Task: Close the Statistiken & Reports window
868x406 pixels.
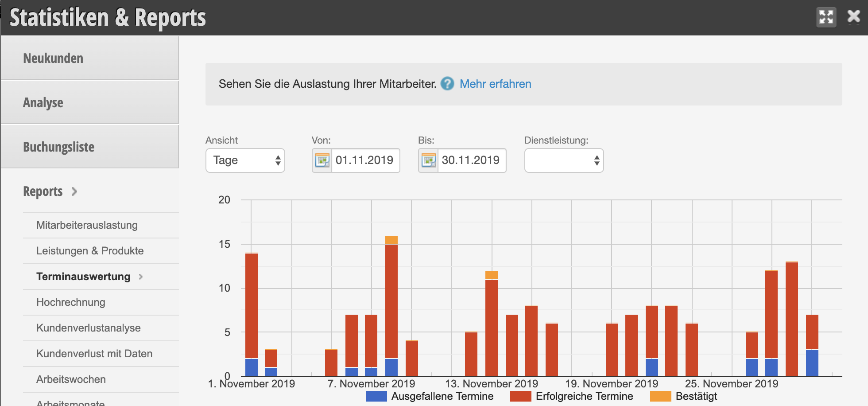Action: tap(853, 17)
